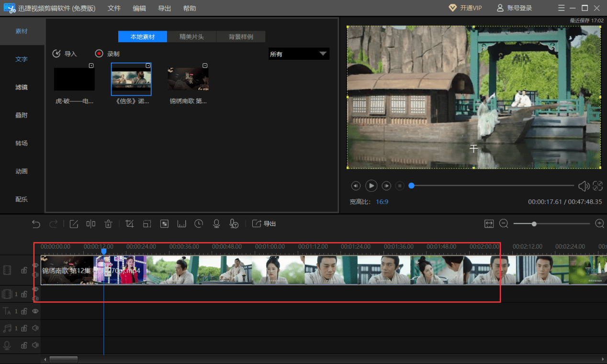
Task: Click the split clip tool in timeline toolbar
Action: point(91,224)
